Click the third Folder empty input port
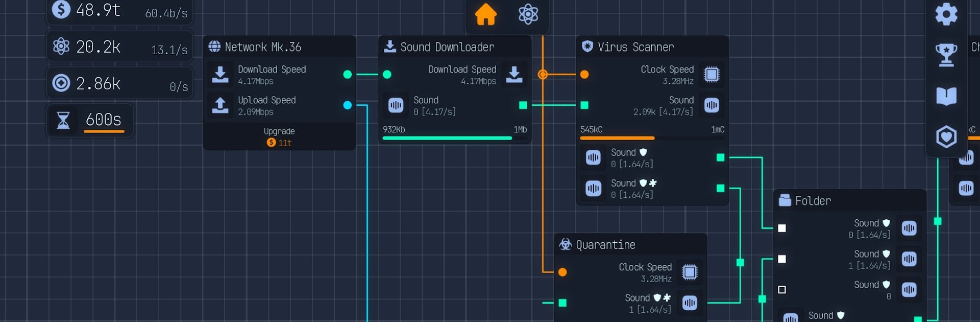This screenshot has width=980, height=322. point(781,290)
